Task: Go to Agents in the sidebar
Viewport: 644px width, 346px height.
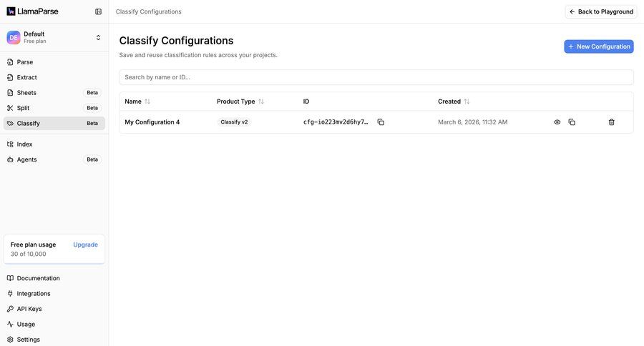Action: pyautogui.click(x=54, y=159)
